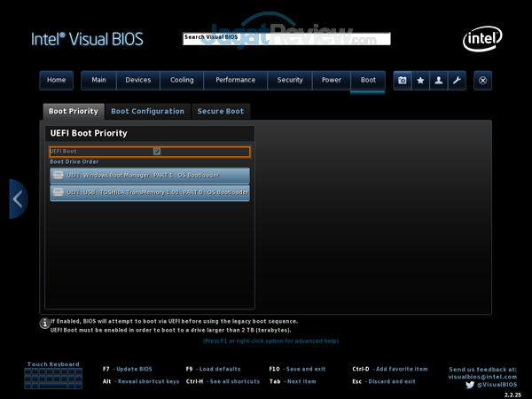Switch to Boot Configuration tab
Viewport: 532px width, 399px height.
click(x=147, y=112)
